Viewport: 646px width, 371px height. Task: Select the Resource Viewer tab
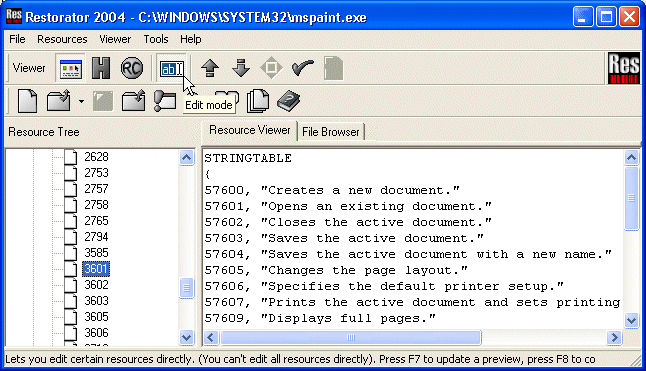click(x=250, y=130)
